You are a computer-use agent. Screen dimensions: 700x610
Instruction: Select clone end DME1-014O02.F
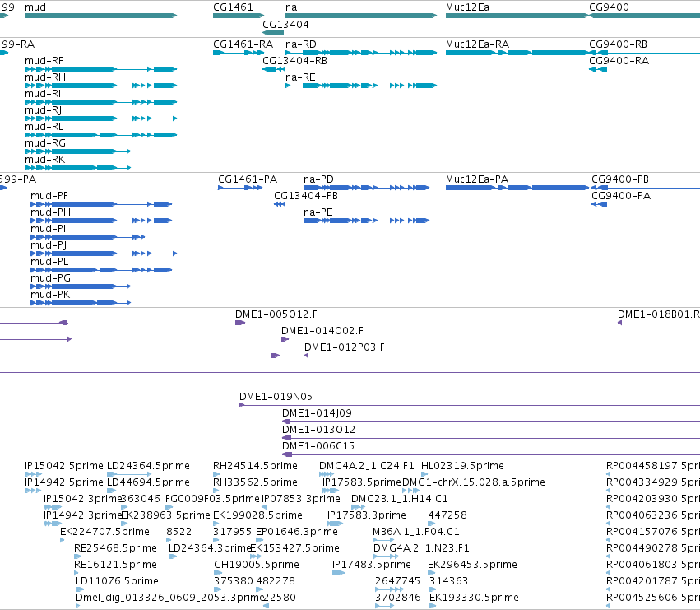tap(285, 339)
